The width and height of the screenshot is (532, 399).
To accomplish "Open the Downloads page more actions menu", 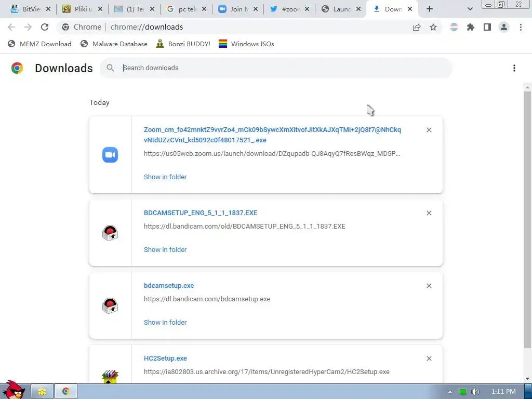I will 514,68.
